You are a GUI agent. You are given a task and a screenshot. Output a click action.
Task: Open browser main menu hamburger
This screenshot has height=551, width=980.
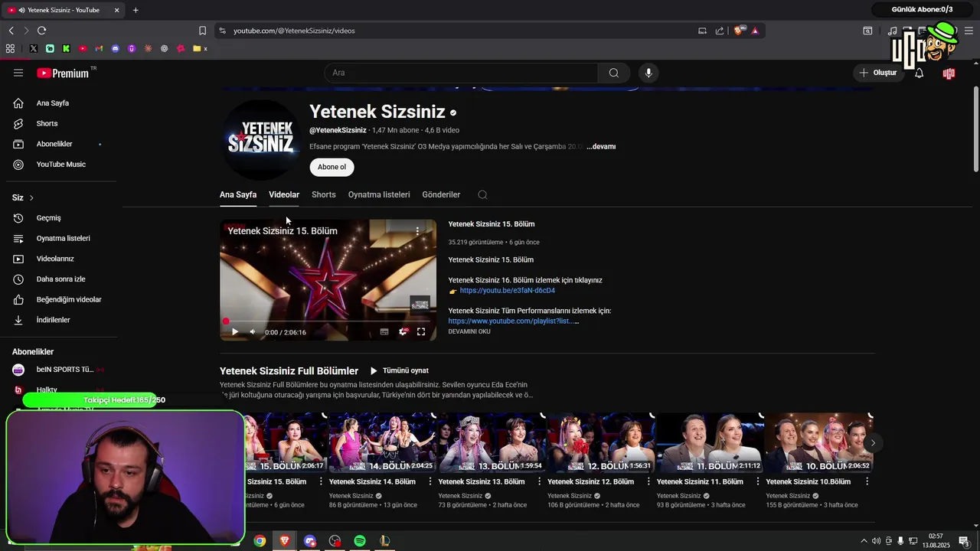click(969, 31)
